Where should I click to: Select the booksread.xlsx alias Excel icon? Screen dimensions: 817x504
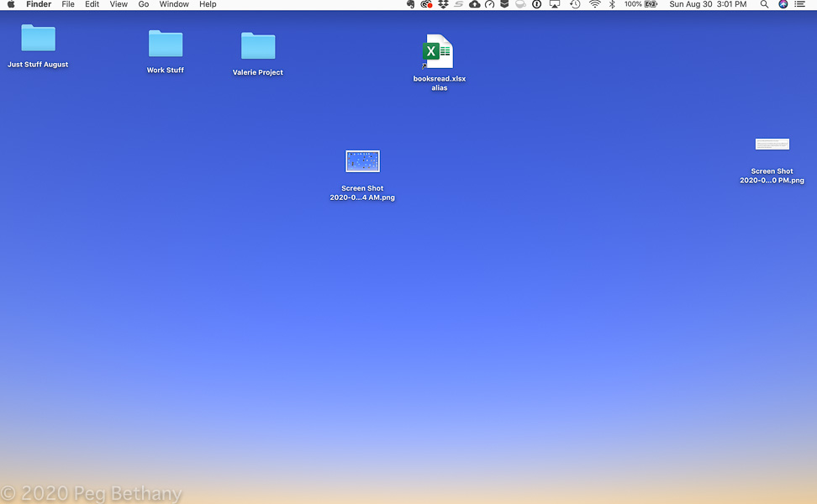[x=438, y=51]
